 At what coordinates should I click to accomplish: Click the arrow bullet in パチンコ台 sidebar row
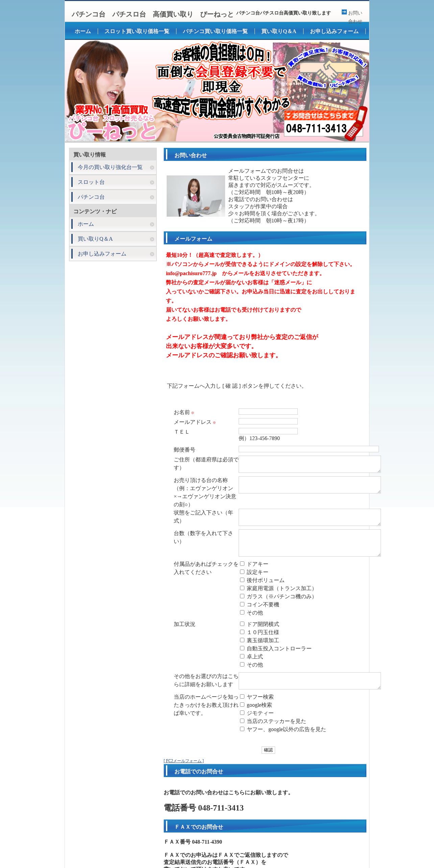pos(152,197)
